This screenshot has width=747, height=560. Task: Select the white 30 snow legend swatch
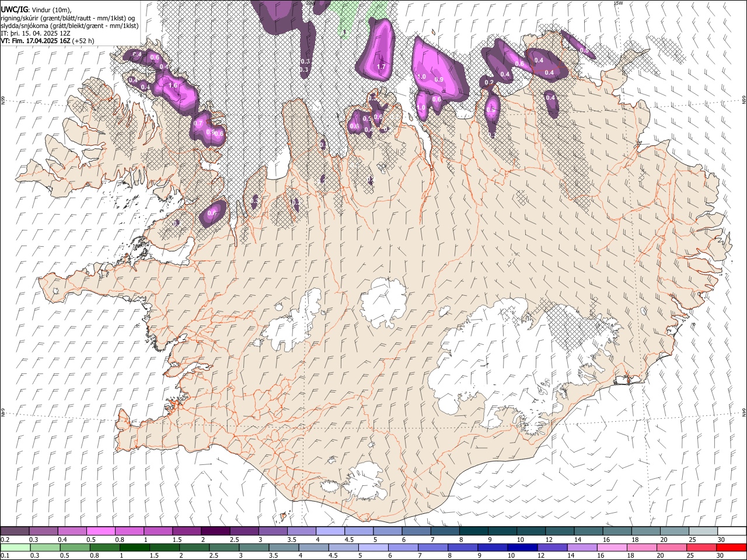[x=732, y=531]
